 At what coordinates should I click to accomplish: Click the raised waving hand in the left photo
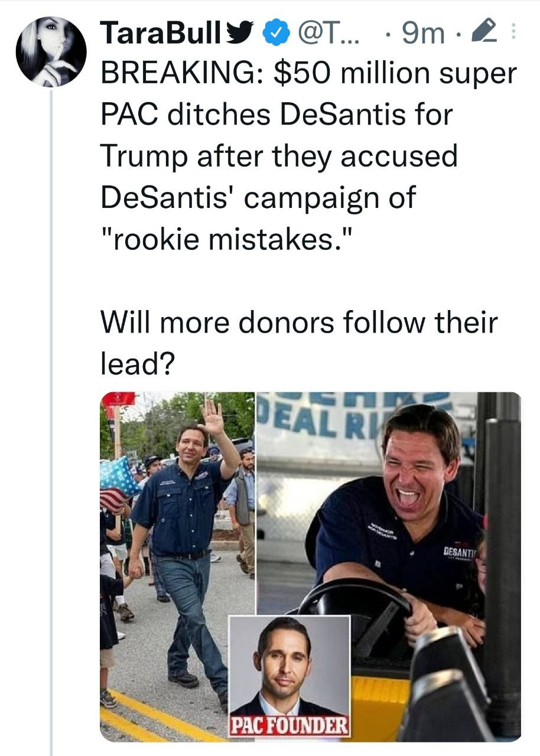212,418
